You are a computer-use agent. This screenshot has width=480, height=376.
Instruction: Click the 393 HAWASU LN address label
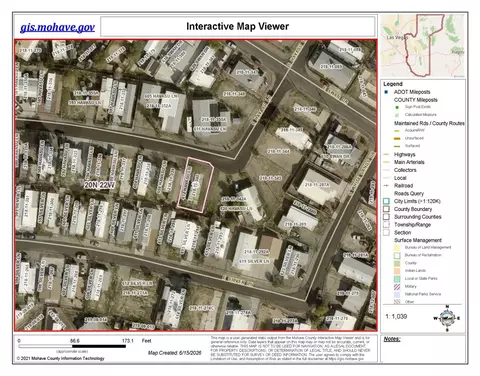point(85,103)
